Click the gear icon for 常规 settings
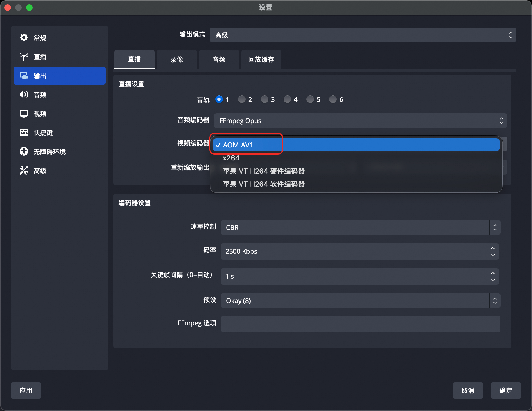Viewport: 532px width, 411px height. (x=24, y=37)
